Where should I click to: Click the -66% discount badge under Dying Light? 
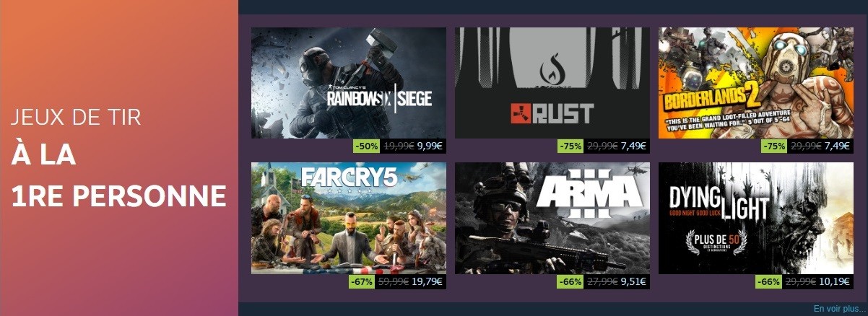[769, 281]
